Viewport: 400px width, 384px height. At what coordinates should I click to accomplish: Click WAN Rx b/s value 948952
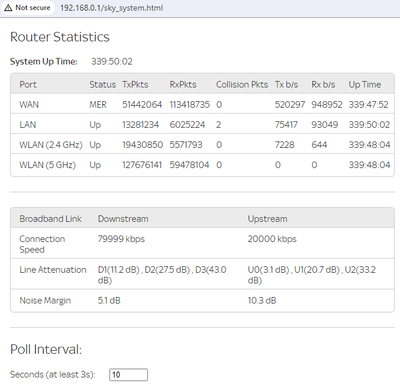click(327, 105)
